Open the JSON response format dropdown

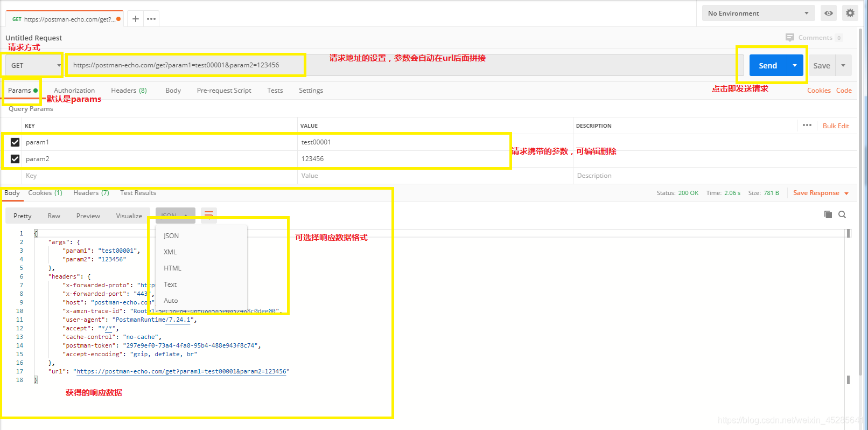(x=176, y=215)
